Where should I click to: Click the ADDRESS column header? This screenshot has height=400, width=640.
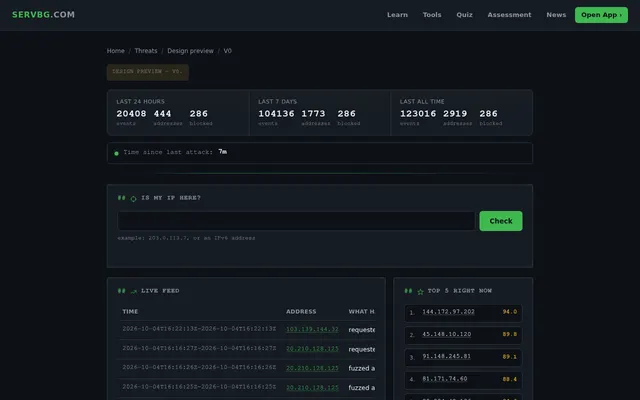click(301, 311)
